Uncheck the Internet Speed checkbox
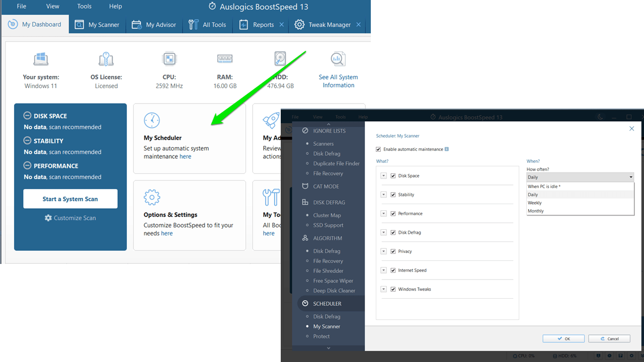 (393, 270)
